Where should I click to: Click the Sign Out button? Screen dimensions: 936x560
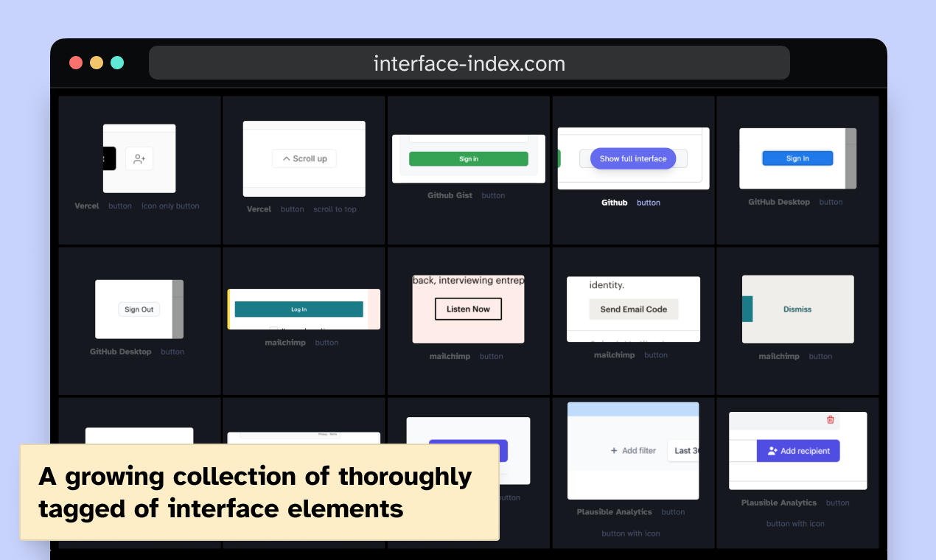tap(139, 309)
